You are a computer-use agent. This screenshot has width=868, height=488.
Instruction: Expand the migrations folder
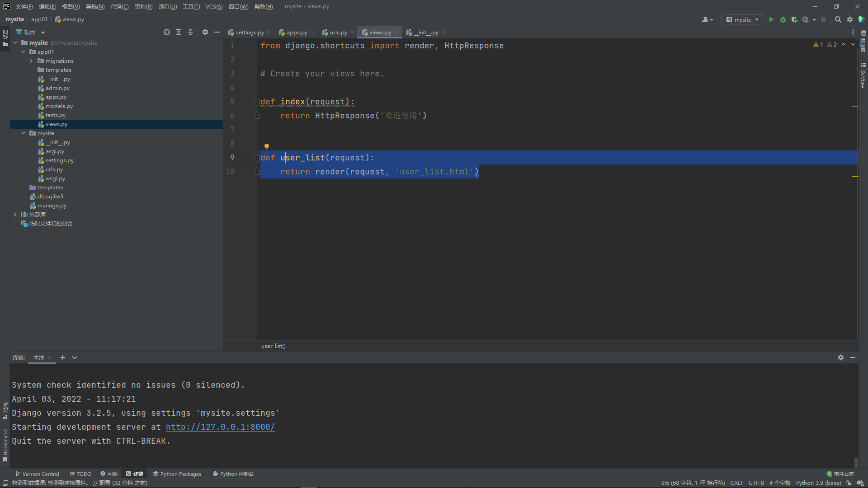click(x=31, y=61)
